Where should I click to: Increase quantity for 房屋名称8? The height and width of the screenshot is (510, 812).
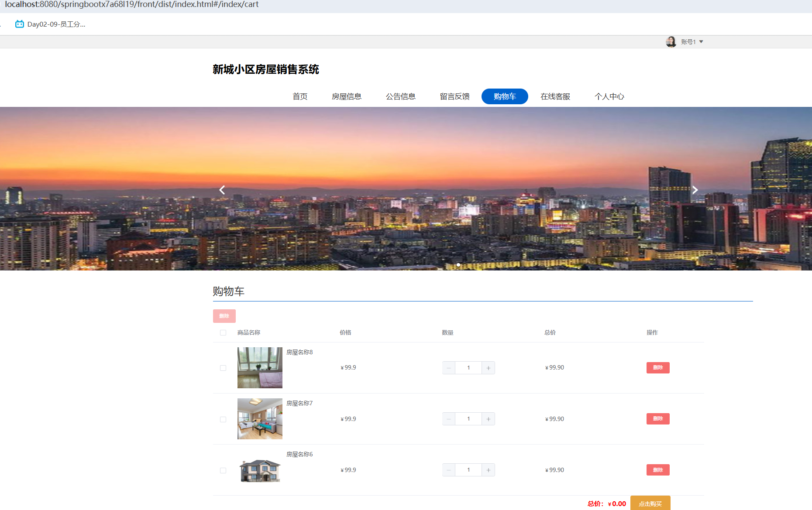coord(488,368)
